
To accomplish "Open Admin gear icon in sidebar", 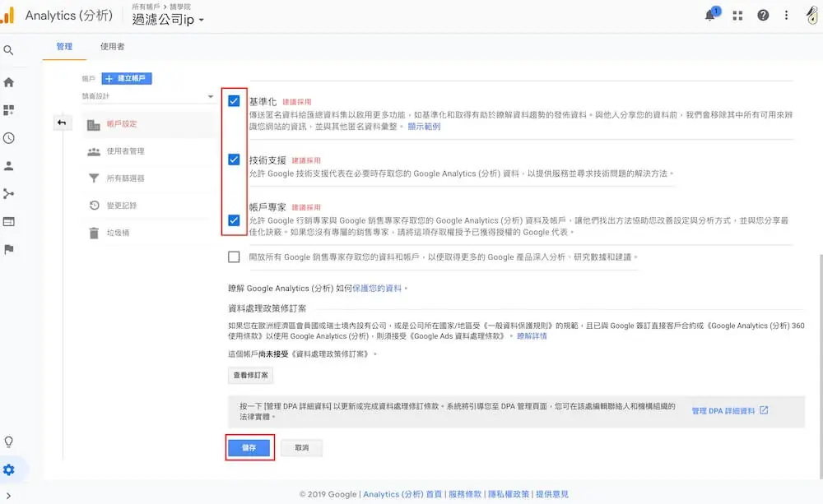I will (x=8, y=470).
